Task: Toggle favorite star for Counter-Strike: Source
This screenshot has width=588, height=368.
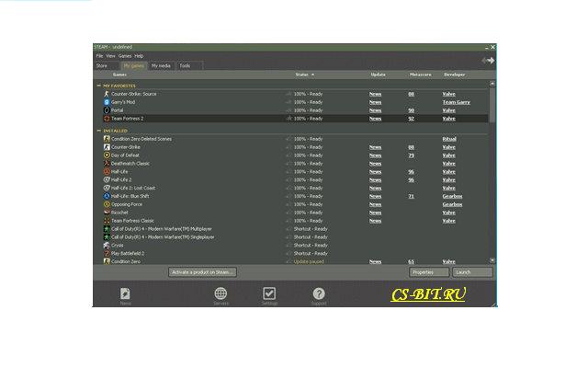Action: pyautogui.click(x=288, y=94)
